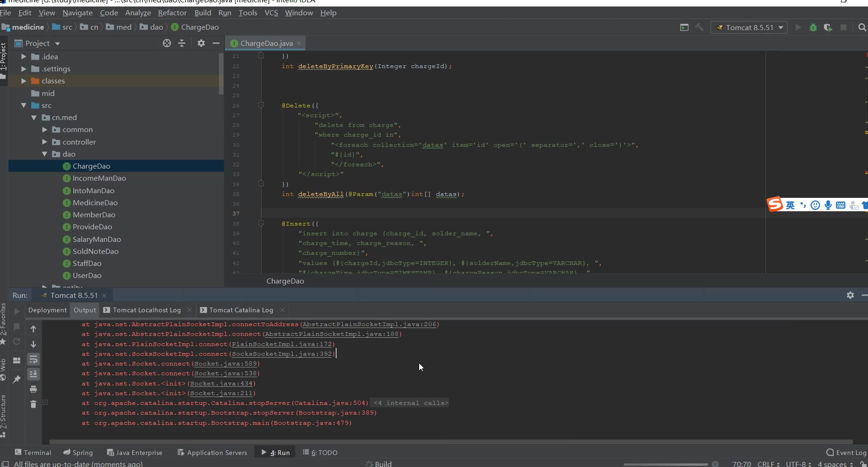Expand the common package folder
This screenshot has height=467, width=868.
click(x=45, y=130)
